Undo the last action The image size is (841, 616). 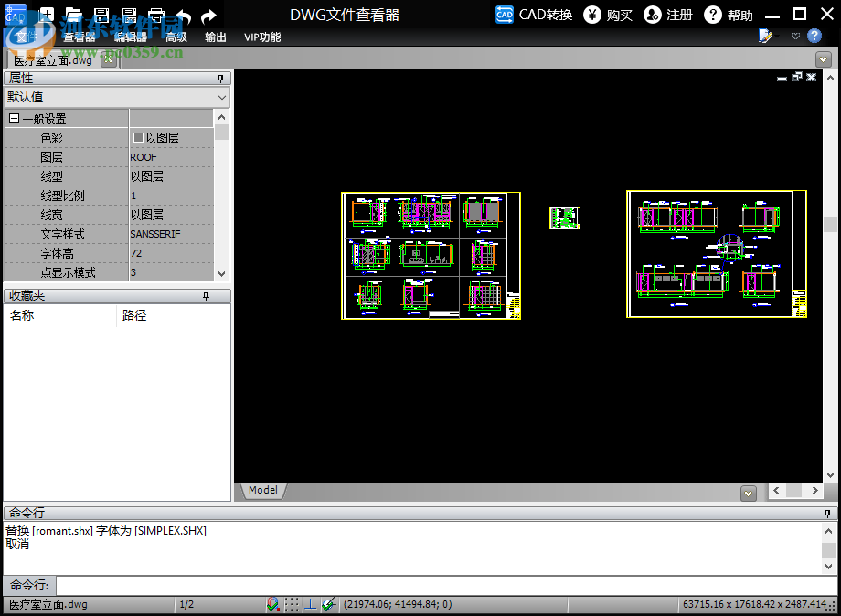pyautogui.click(x=184, y=16)
